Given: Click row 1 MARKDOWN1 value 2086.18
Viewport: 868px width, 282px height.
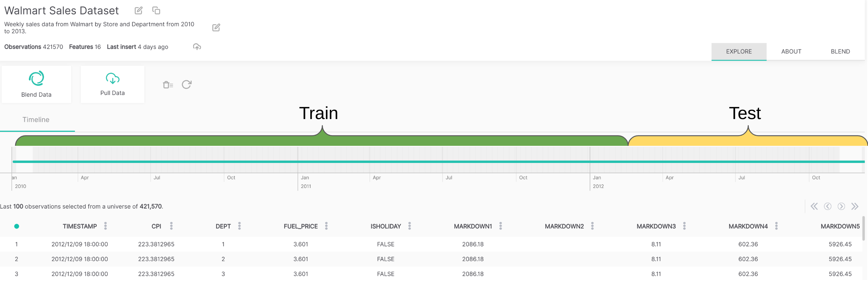Looking at the screenshot, I should (x=473, y=244).
